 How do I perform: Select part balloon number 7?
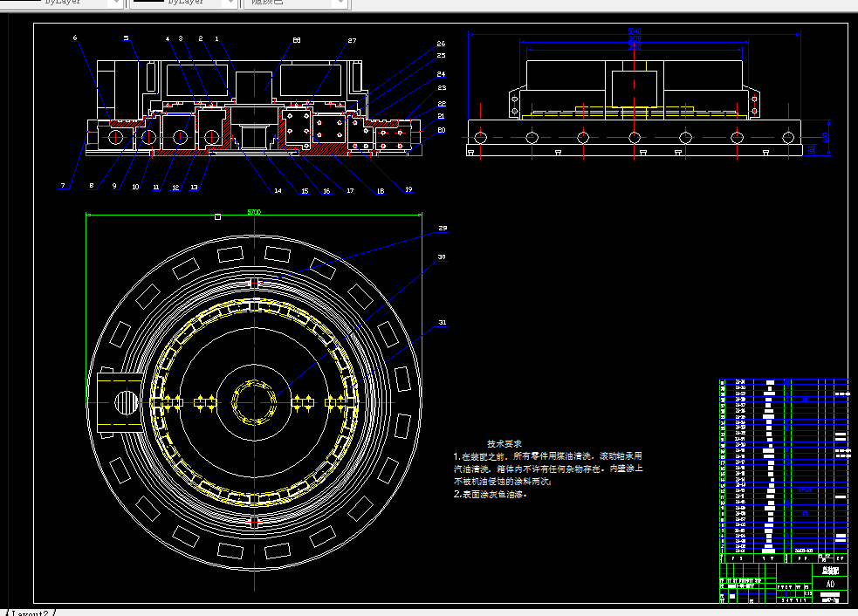coord(63,186)
